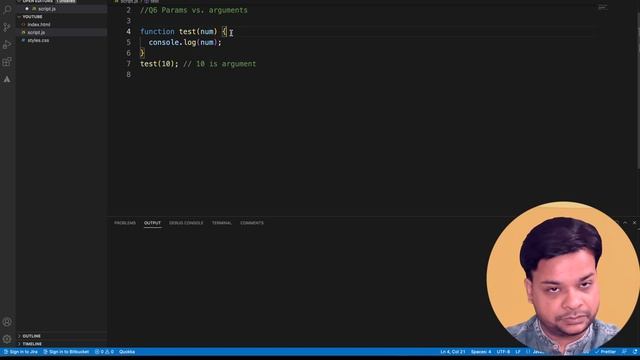The image size is (640, 360).
Task: Close the bottom panel
Action: click(634, 223)
